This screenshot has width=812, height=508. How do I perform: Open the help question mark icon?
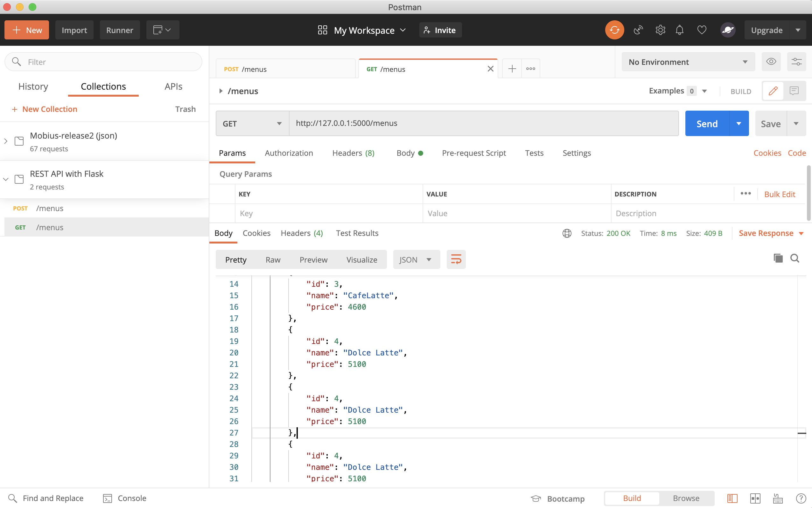point(801,498)
